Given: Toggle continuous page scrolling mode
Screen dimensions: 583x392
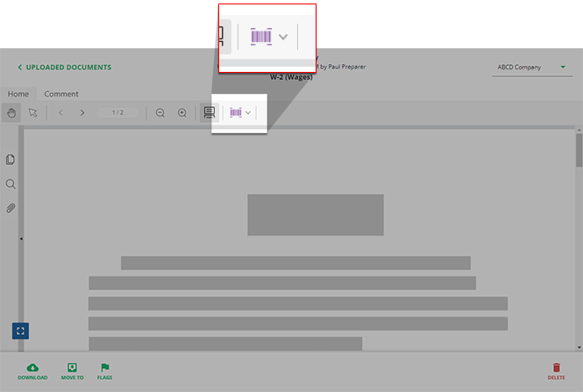Looking at the screenshot, I should 210,112.
